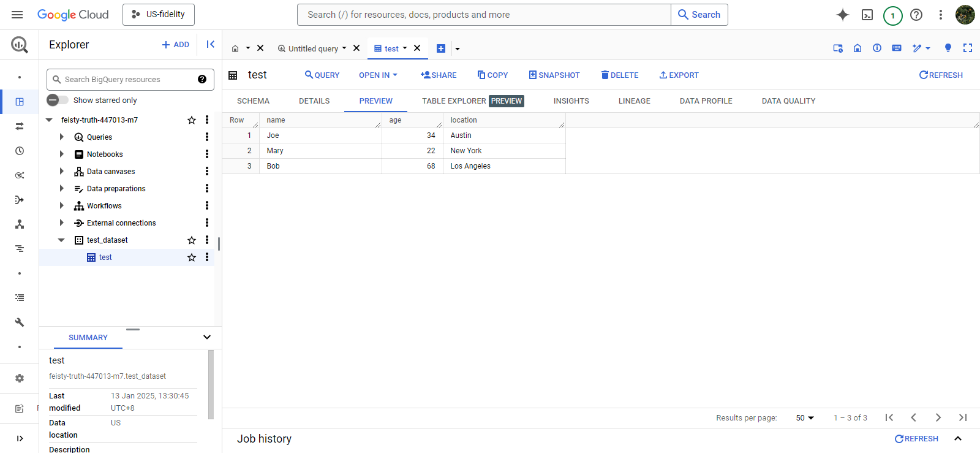Image resolution: width=980 pixels, height=453 pixels.
Task: Open the settings gear icon in sidebar
Action: 20,378
